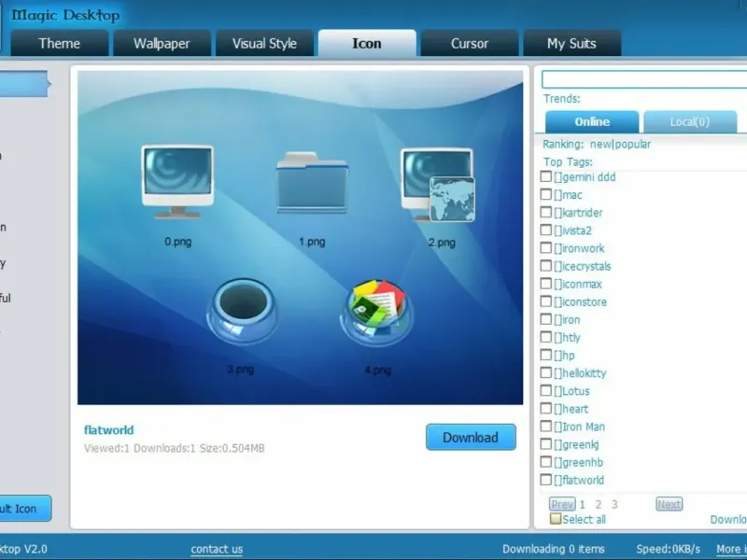Go to page 1 of results
Screen dimensions: 747x560
[582, 505]
